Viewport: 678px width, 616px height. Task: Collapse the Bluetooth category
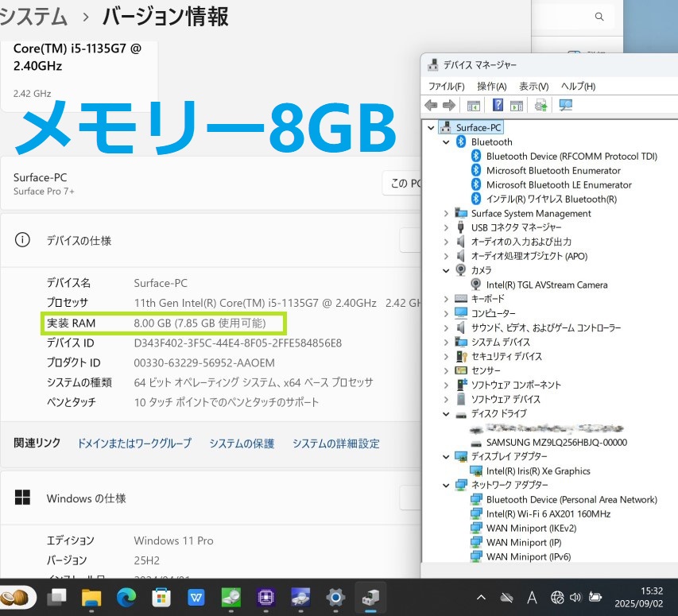pos(446,142)
